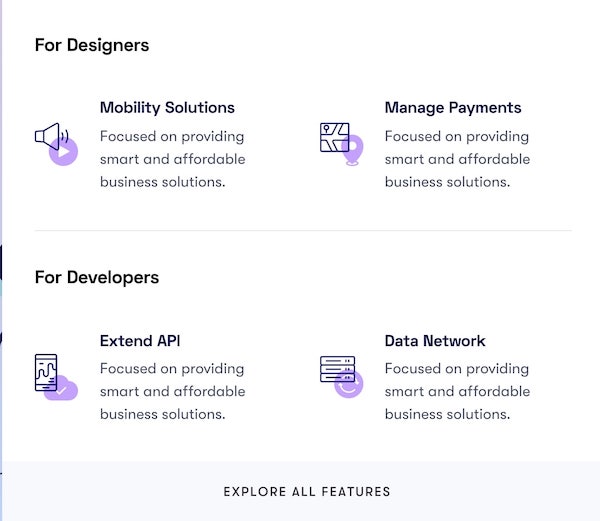This screenshot has width=600, height=521.
Task: Click the For Developers section heading
Action: pyautogui.click(x=97, y=277)
